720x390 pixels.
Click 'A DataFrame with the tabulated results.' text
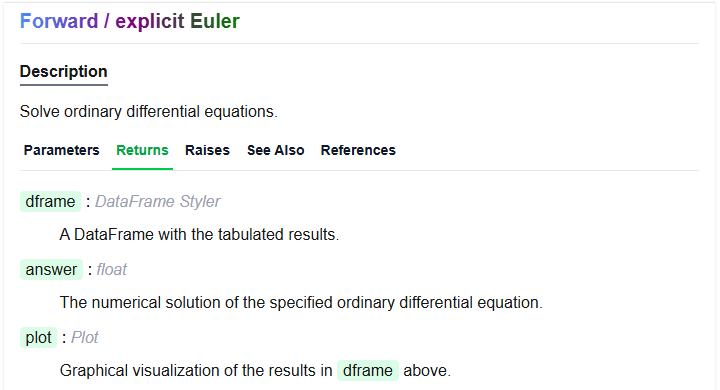(199, 235)
